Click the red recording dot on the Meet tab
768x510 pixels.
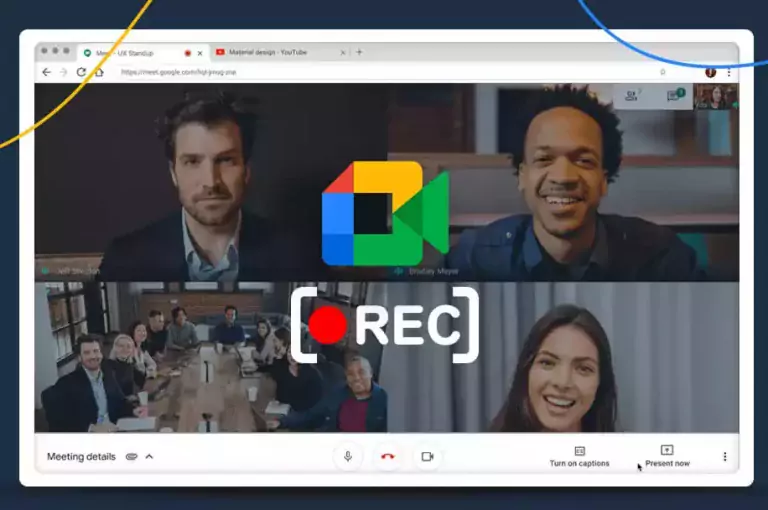click(188, 53)
